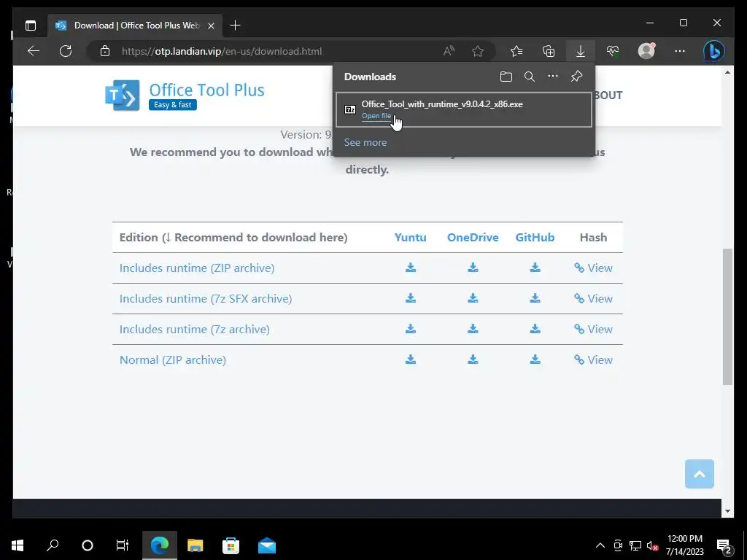
Task: Click the browser Back arrow
Action: point(34,51)
